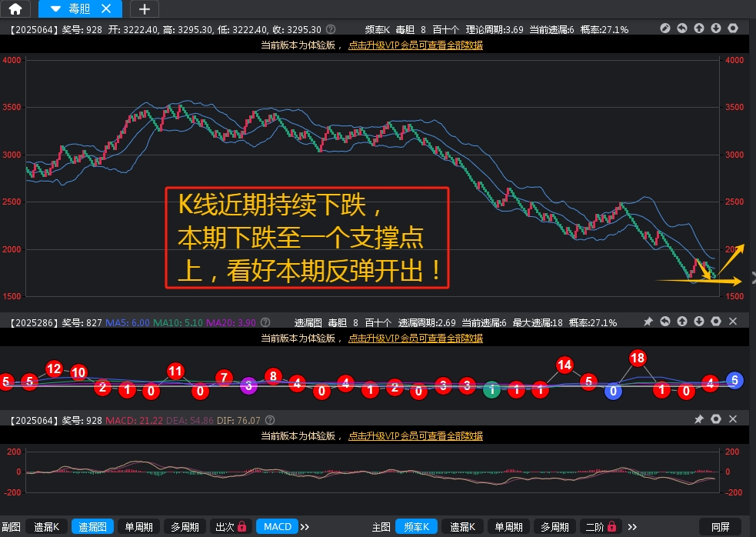Open settings of the MACD panel
The height and width of the screenshot is (537, 756).
point(716,419)
